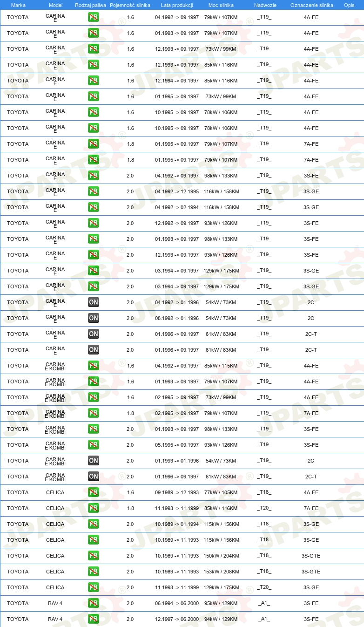The height and width of the screenshot is (627, 364).
Task: Click the Rodzaj paliwa column header
Action: [91, 5]
